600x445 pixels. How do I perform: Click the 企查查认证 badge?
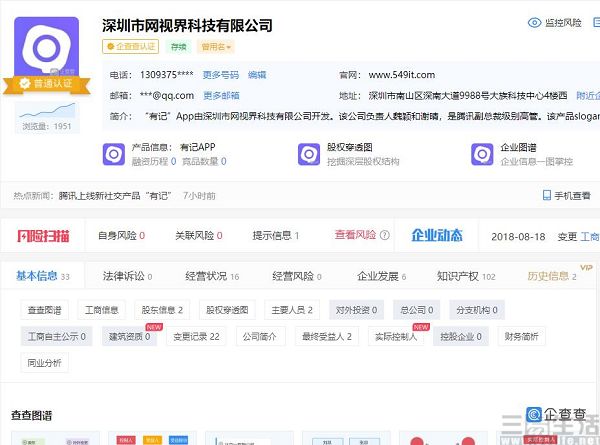(130, 47)
